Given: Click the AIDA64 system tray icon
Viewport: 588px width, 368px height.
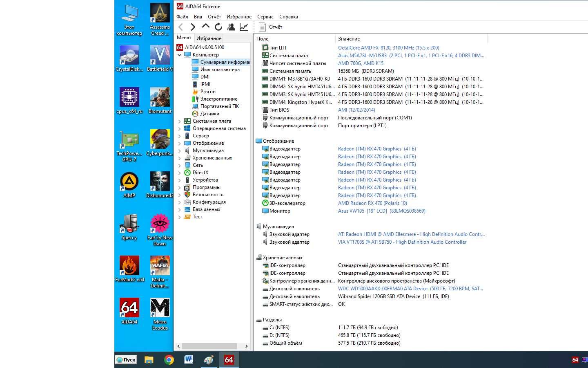Looking at the screenshot, I should pyautogui.click(x=575, y=360).
